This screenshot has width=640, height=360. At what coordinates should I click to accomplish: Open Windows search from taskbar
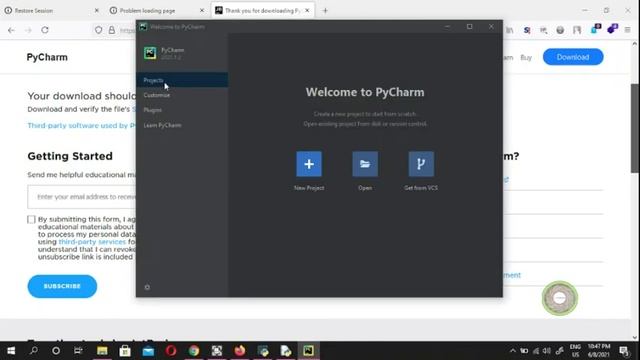pos(34,351)
